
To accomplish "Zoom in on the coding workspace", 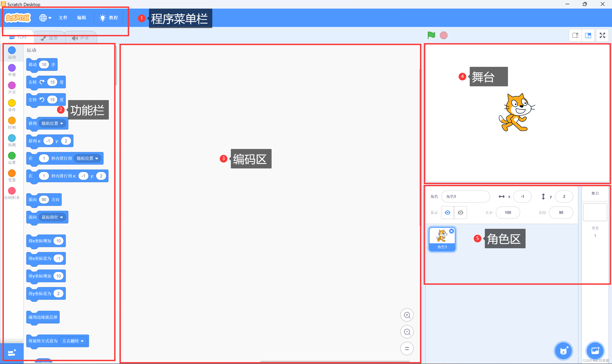I will 407,315.
